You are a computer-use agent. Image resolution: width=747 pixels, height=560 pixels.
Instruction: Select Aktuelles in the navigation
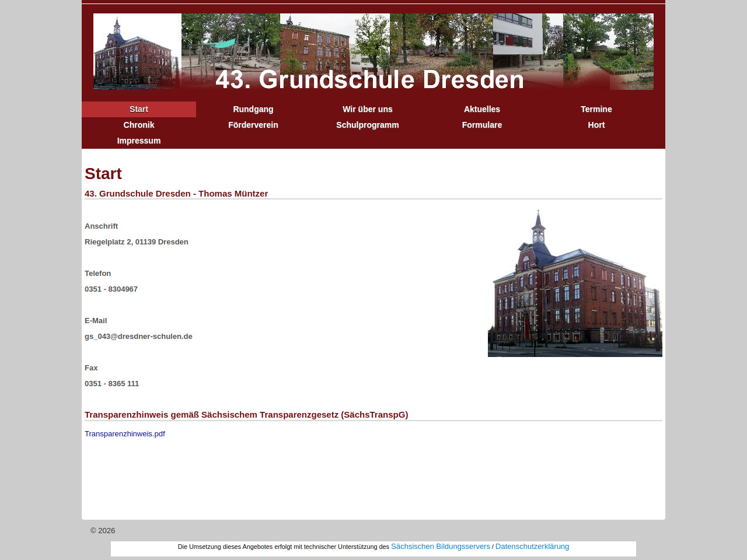tap(482, 109)
